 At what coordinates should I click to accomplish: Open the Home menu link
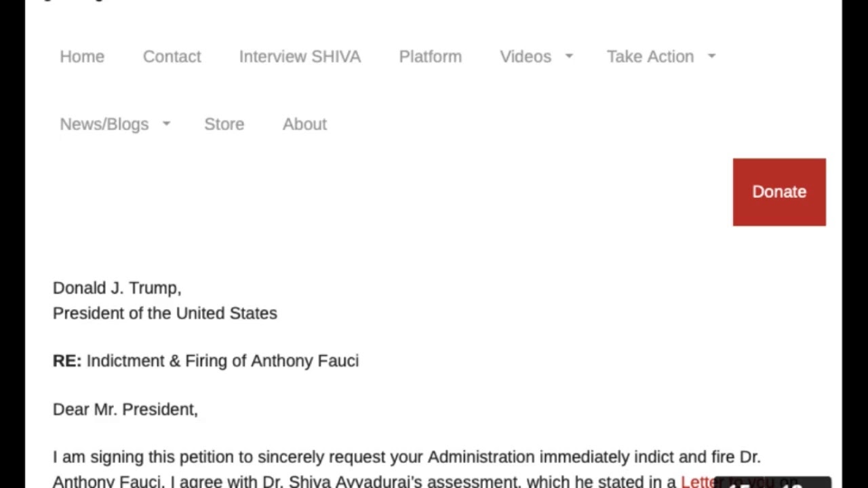(x=82, y=56)
